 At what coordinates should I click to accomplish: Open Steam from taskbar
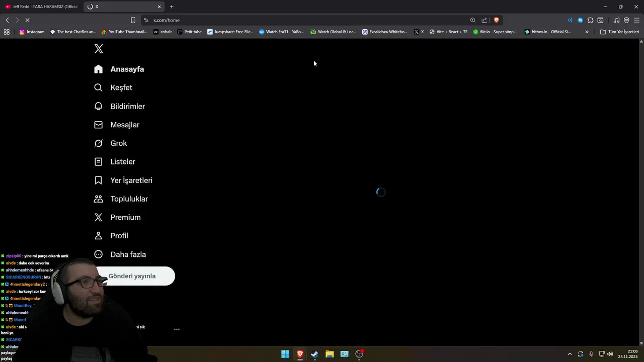click(314, 354)
